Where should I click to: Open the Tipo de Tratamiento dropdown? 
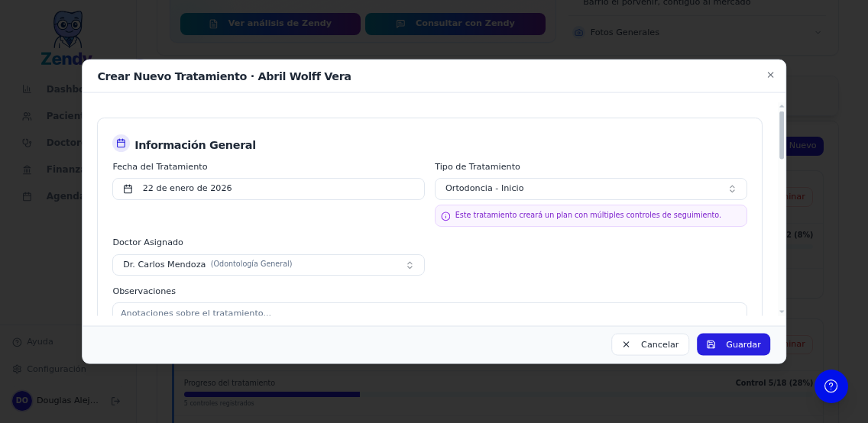(591, 189)
